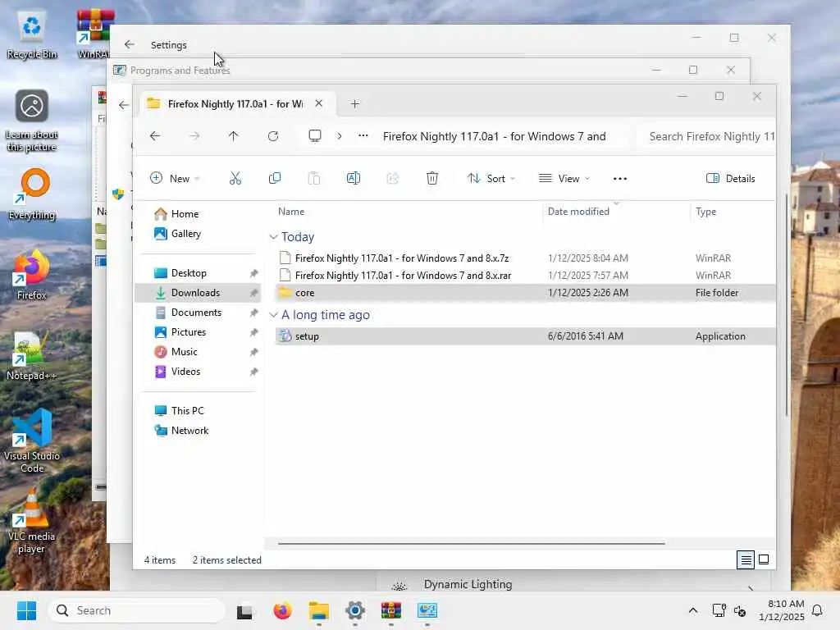Click the Cut scissors icon in File Explorer
The image size is (840, 630).
click(235, 178)
